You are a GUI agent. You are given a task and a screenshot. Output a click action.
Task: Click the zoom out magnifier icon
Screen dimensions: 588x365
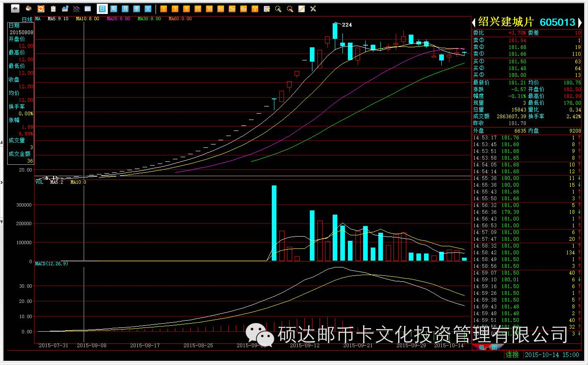(290, 8)
